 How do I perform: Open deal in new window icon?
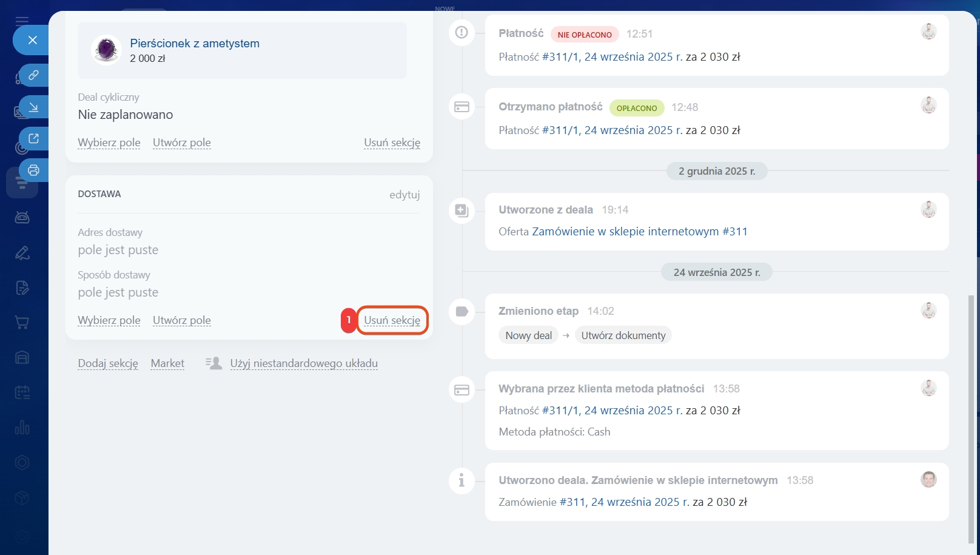point(33,139)
